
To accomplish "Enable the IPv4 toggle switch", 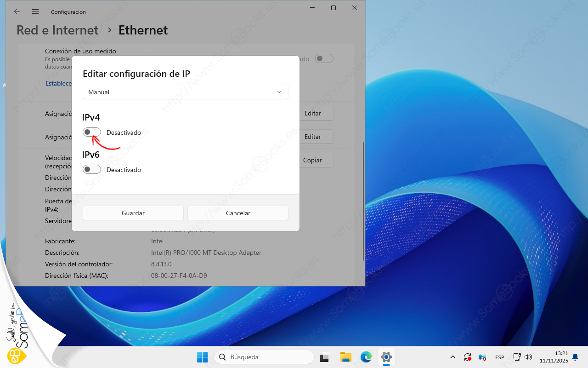I will pyautogui.click(x=92, y=132).
